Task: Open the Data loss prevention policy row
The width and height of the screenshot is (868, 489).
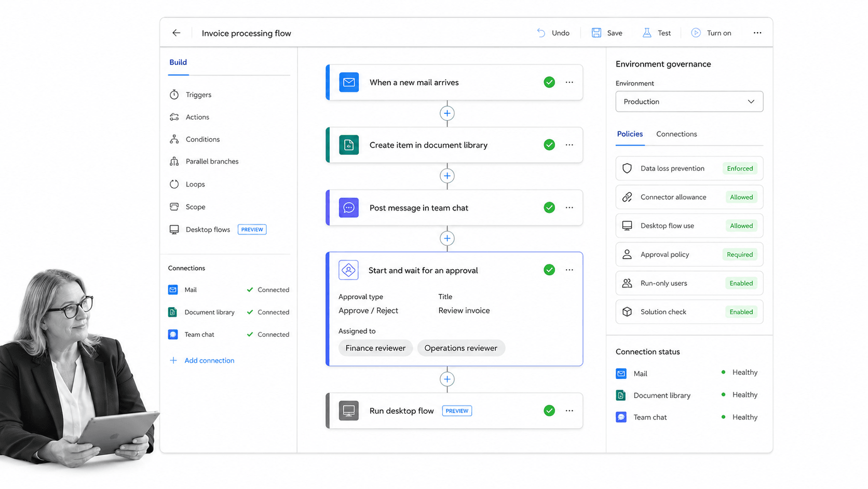Action: [689, 168]
